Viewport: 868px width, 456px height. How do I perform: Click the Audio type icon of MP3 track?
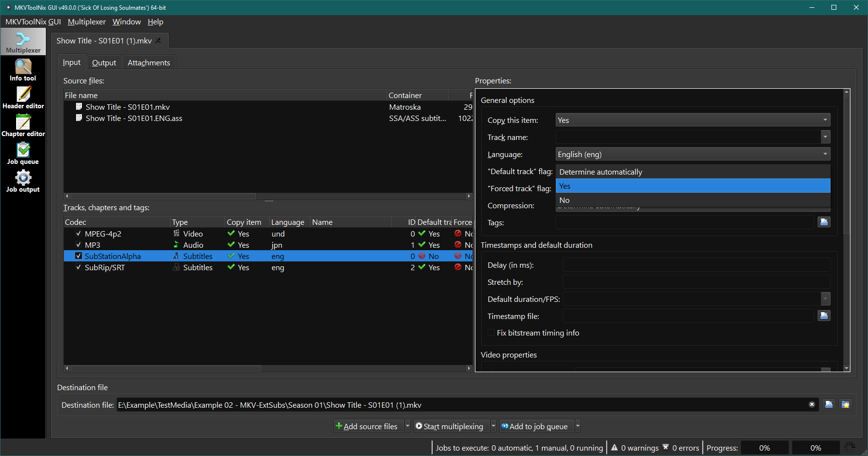177,244
